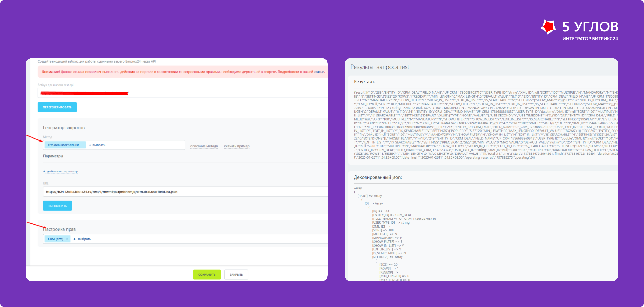
Task: Focus the URL field with bitrix24.ru address
Action: click(x=185, y=192)
